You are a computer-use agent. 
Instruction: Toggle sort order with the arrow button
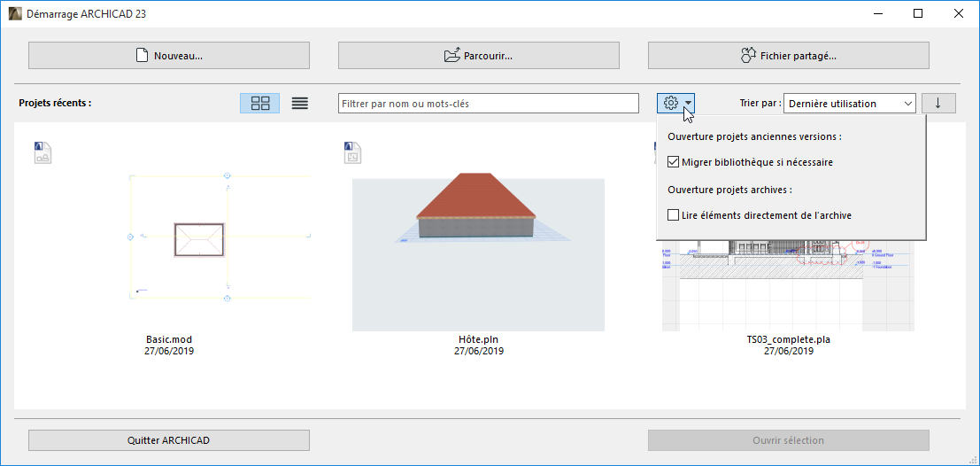(x=938, y=103)
